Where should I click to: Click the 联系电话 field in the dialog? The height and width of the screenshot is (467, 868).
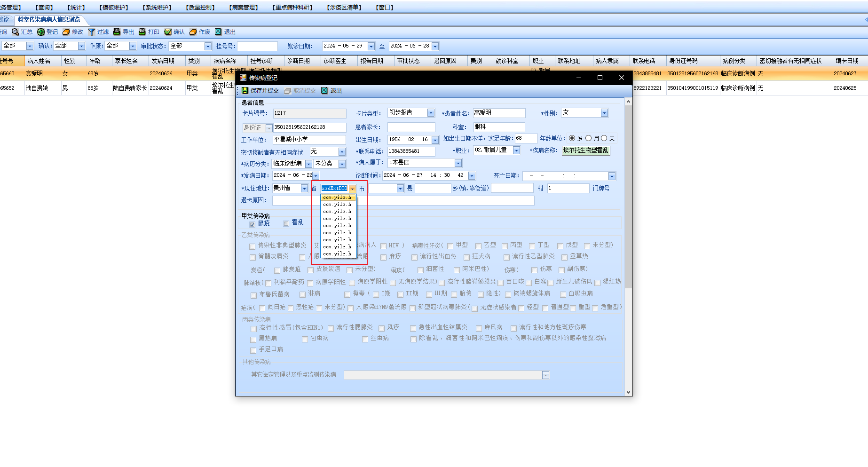click(x=411, y=151)
